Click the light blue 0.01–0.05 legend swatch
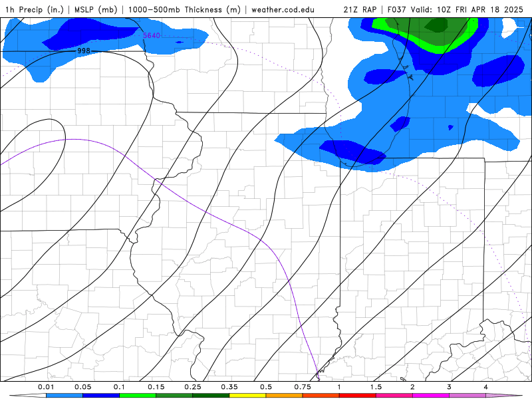 tap(65, 396)
